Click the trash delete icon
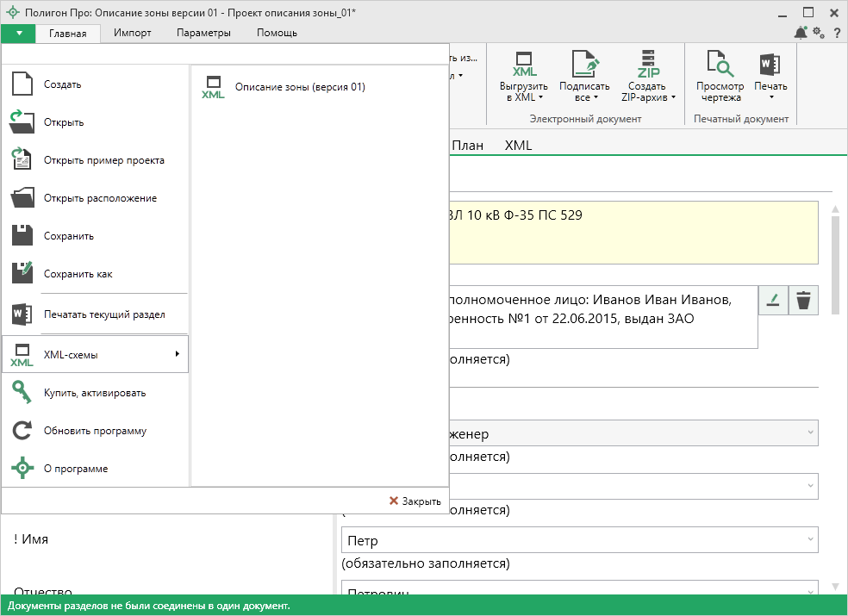848x616 pixels. tap(803, 301)
